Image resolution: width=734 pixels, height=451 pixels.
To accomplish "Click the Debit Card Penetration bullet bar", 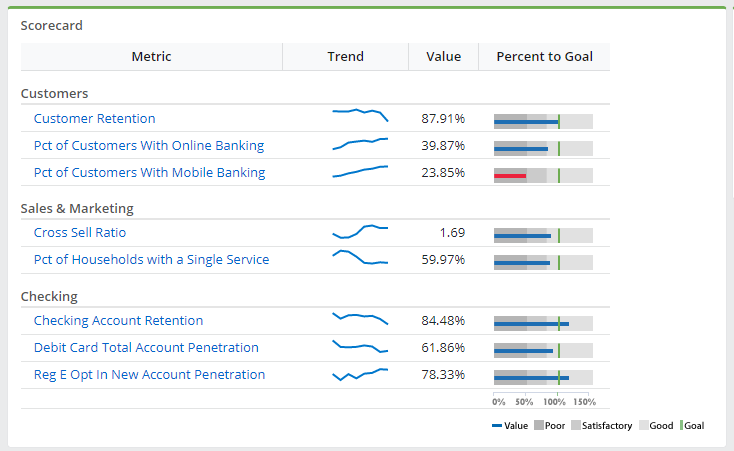I will (543, 351).
